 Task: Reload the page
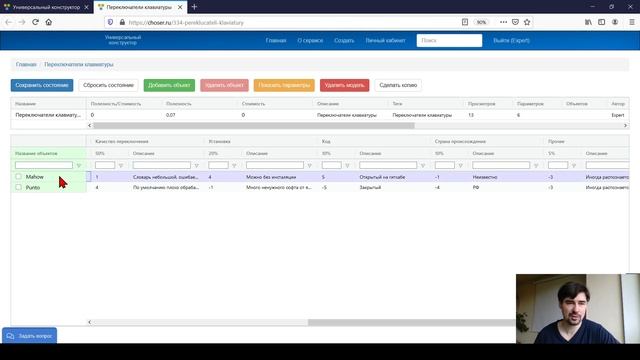(35, 22)
